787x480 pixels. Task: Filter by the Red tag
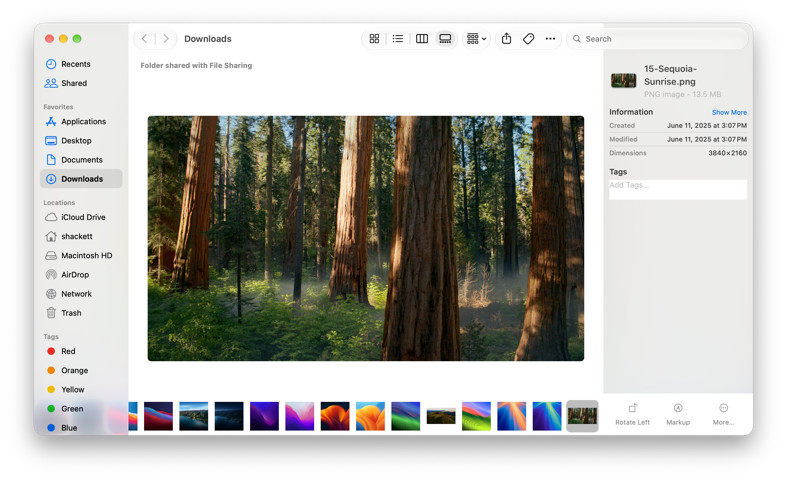(81, 351)
